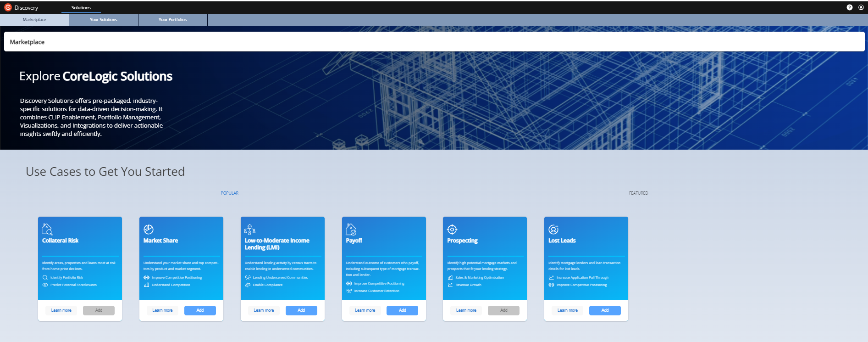Click the Market Share card title
The height and width of the screenshot is (342, 868).
tap(160, 241)
